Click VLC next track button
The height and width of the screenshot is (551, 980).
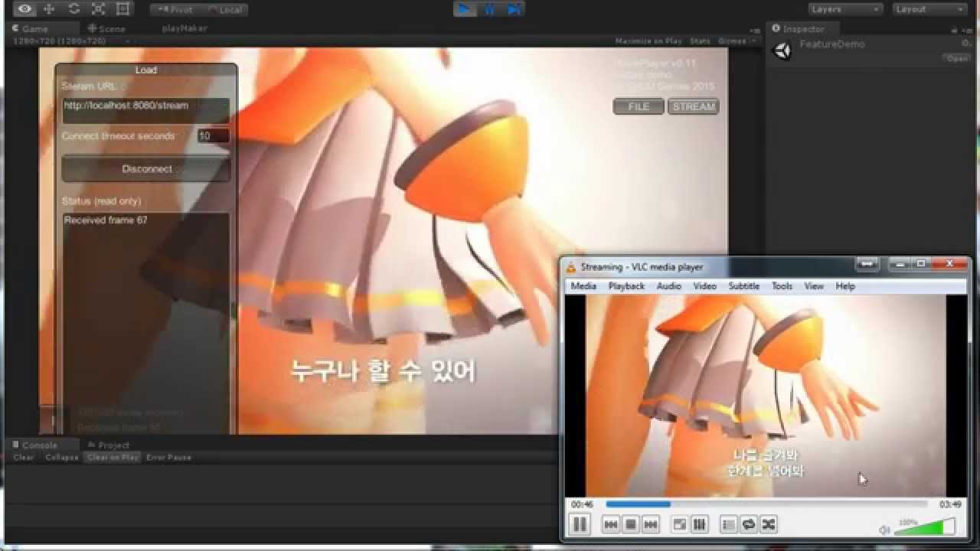(651, 524)
